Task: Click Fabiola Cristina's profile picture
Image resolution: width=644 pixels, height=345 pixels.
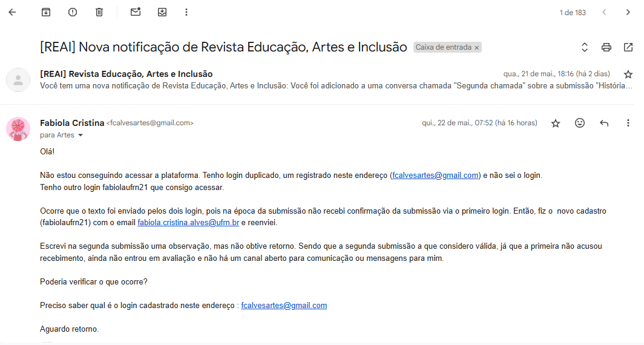Action: point(18,129)
